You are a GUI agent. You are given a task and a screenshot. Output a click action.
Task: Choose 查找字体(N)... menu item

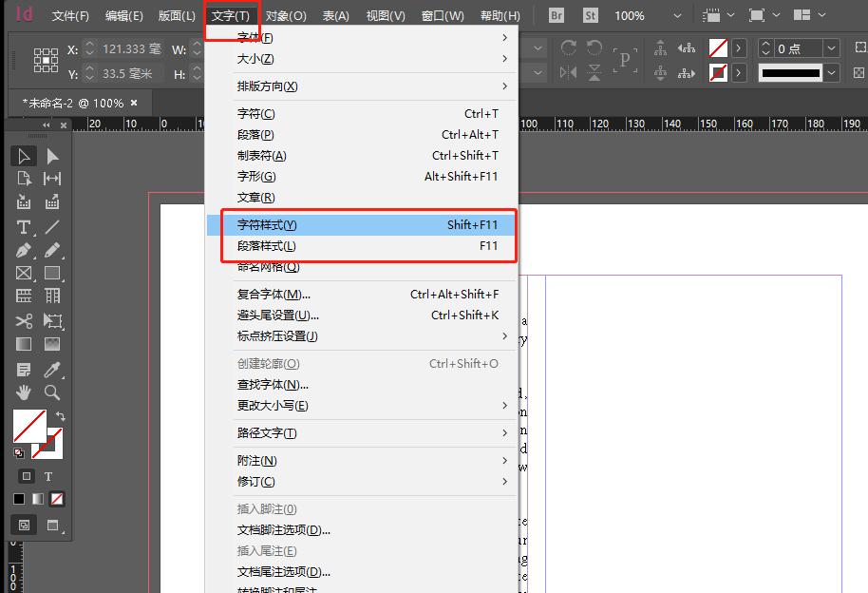click(x=362, y=385)
